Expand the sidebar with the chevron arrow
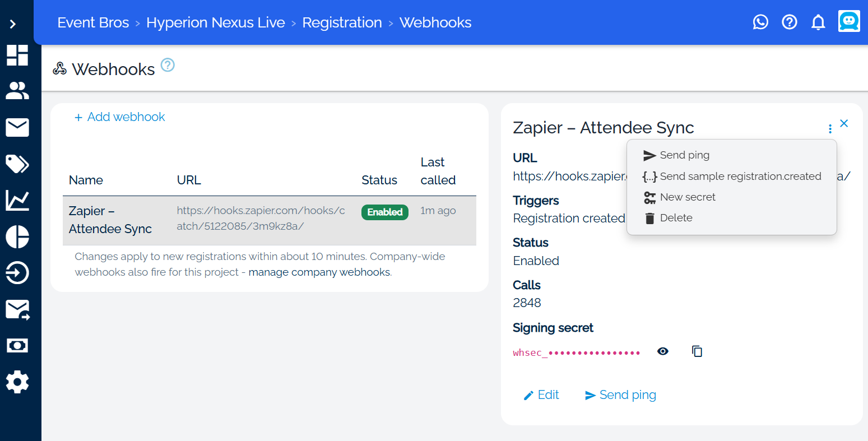 tap(13, 24)
